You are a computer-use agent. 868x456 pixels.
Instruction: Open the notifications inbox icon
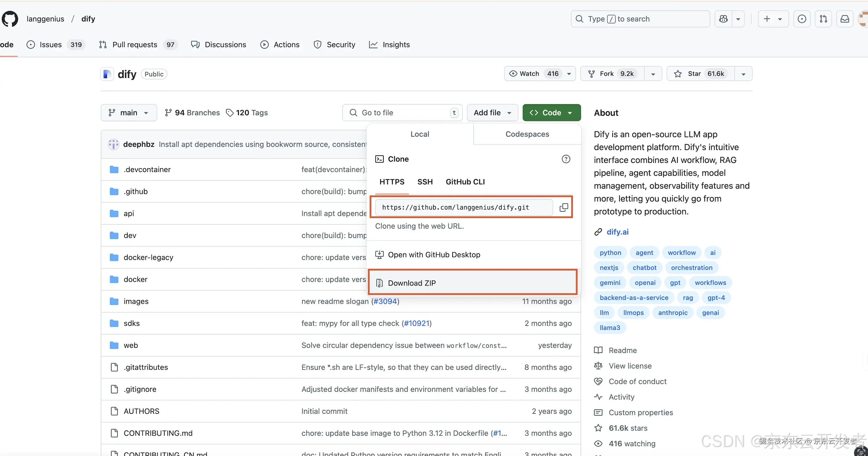point(845,19)
